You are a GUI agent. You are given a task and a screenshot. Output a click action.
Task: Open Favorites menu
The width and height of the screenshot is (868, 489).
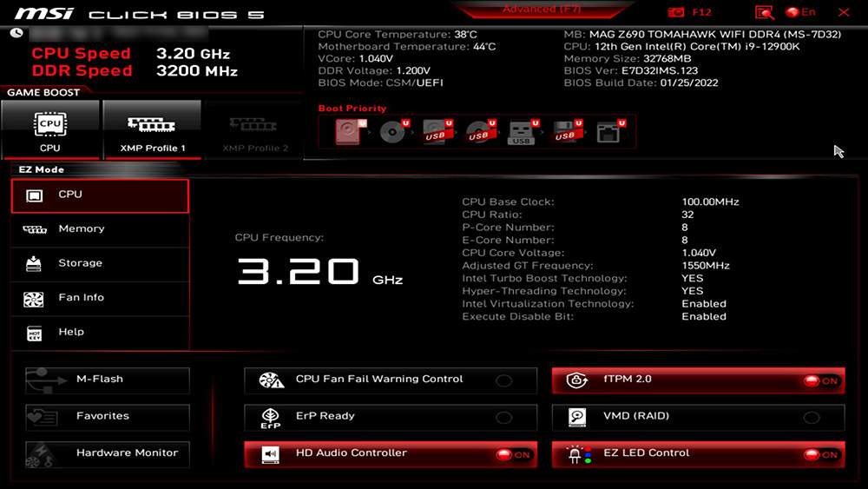pyautogui.click(x=108, y=417)
